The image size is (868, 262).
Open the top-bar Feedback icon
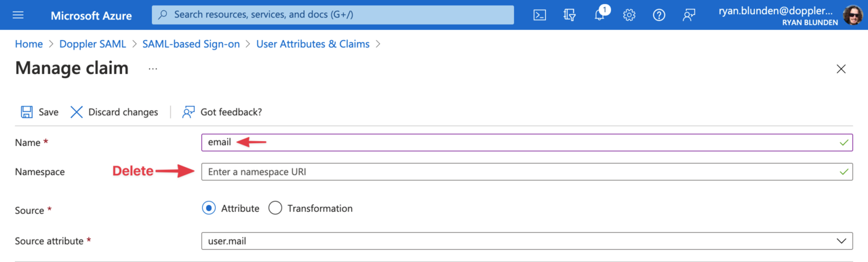[x=689, y=15]
